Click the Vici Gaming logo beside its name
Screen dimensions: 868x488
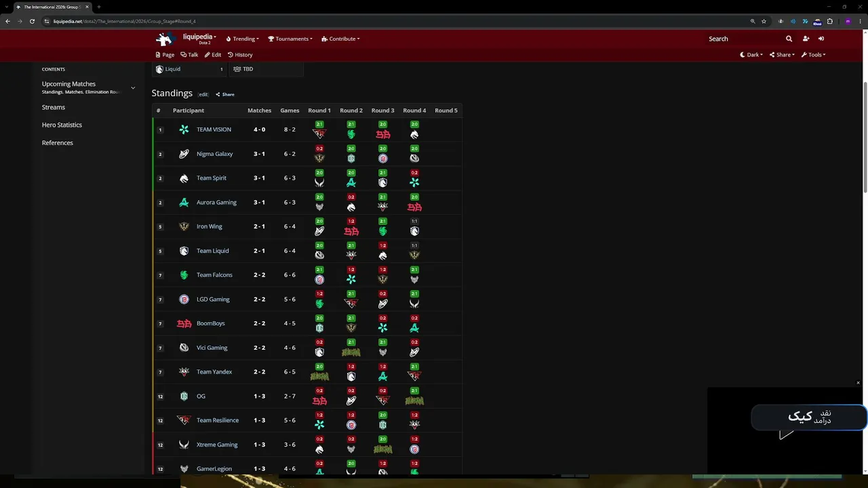click(184, 348)
